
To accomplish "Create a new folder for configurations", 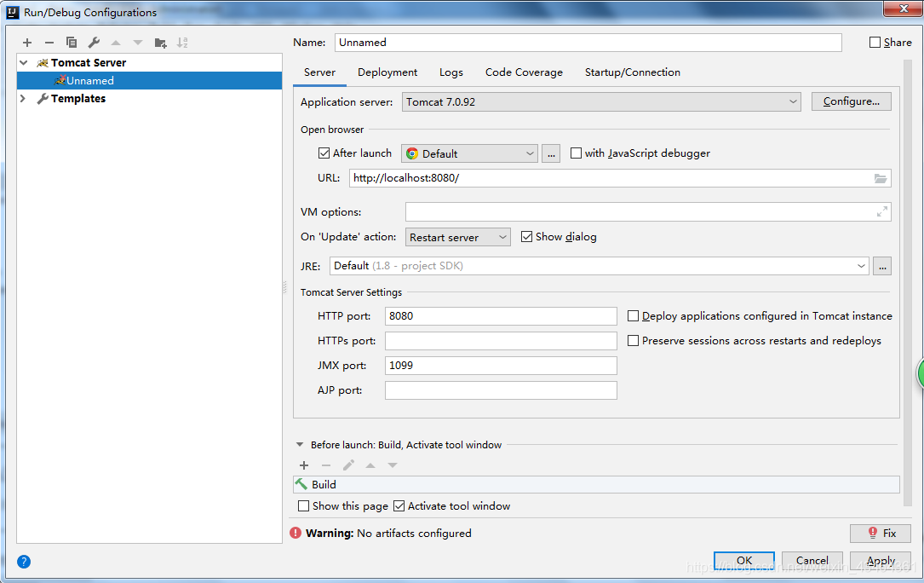I will pos(160,43).
